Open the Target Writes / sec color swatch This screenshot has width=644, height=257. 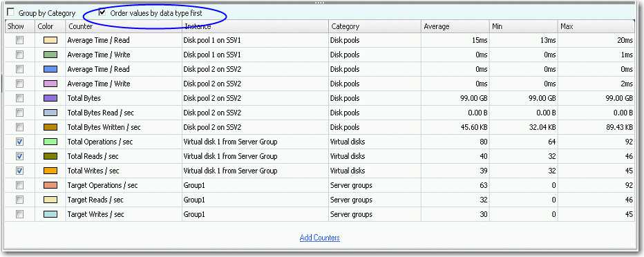tap(50, 214)
